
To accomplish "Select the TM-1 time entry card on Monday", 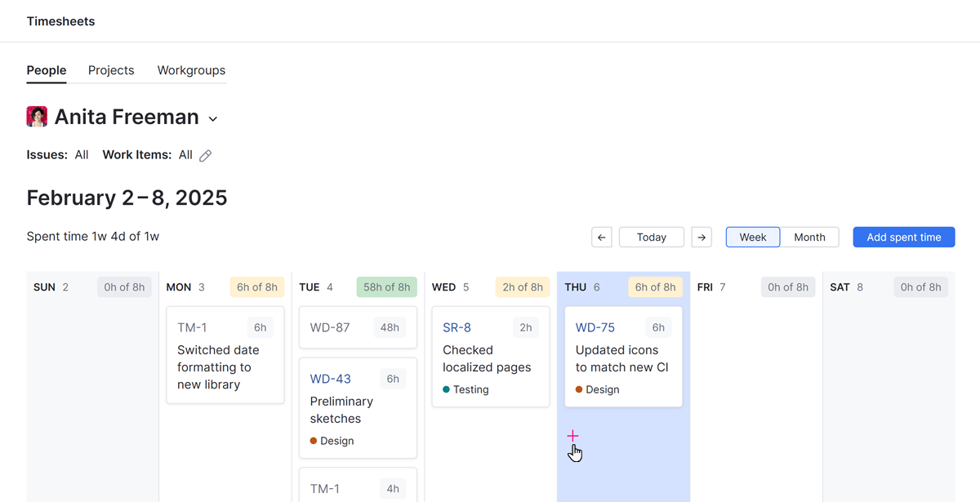I will pyautogui.click(x=225, y=355).
